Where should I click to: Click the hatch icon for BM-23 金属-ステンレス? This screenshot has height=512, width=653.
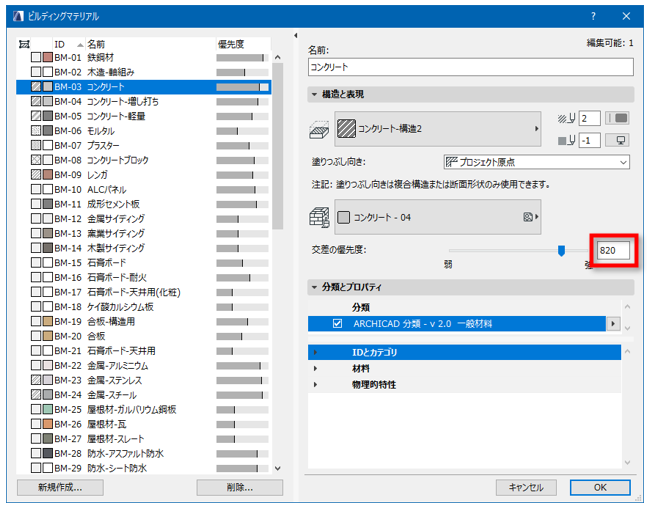36,380
